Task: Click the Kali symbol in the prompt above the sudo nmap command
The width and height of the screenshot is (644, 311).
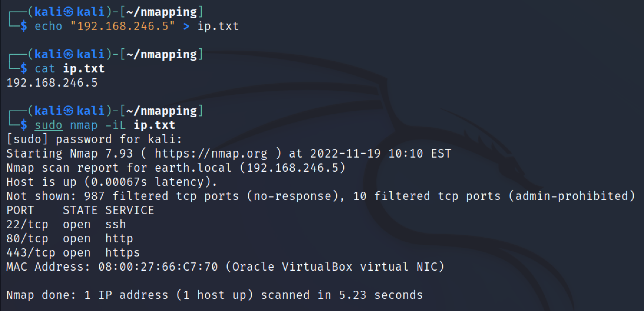Action: (68, 111)
